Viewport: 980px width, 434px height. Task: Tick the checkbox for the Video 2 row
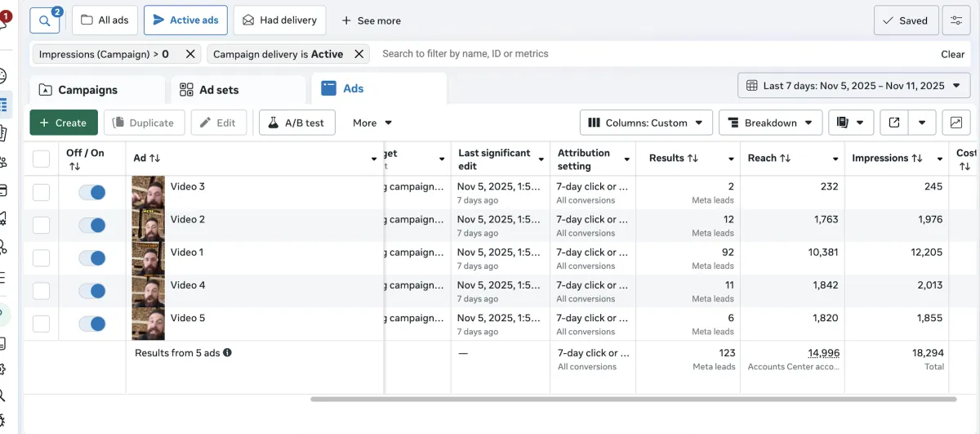click(41, 225)
